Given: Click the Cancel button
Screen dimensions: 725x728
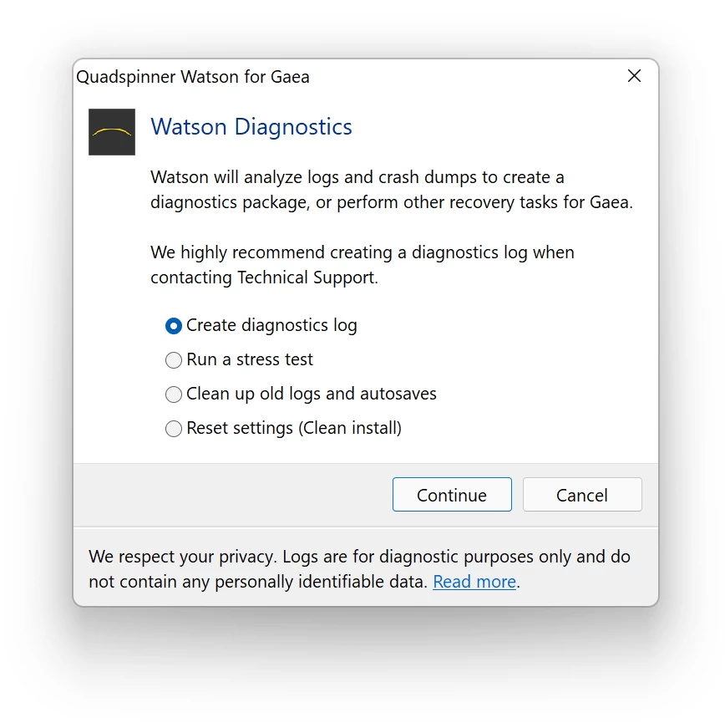Looking at the screenshot, I should pos(582,495).
